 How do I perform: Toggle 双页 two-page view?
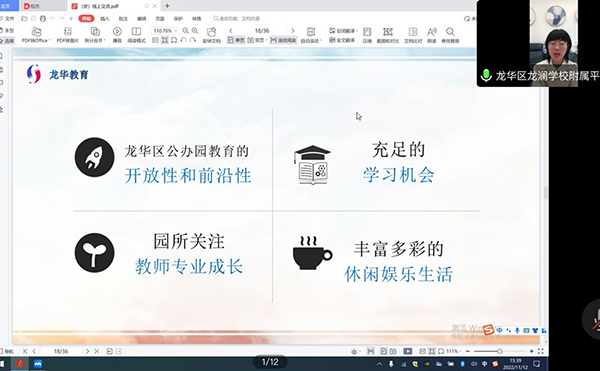coord(256,40)
